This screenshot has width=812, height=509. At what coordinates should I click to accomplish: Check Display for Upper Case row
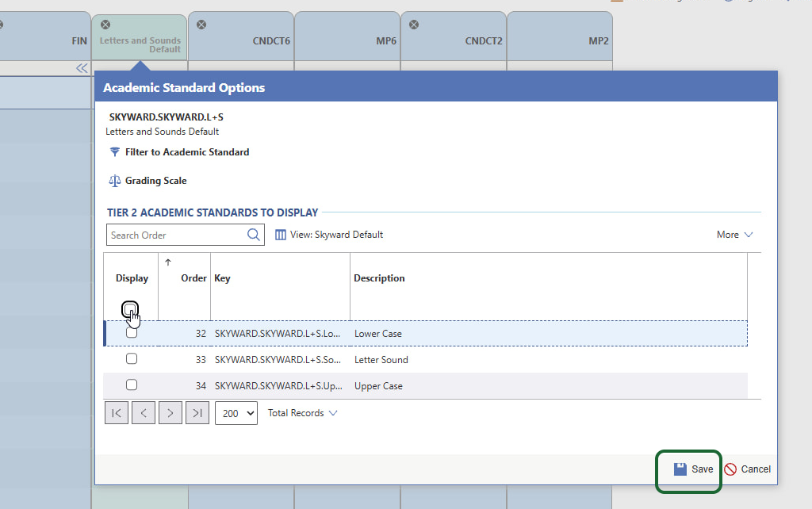[132, 385]
